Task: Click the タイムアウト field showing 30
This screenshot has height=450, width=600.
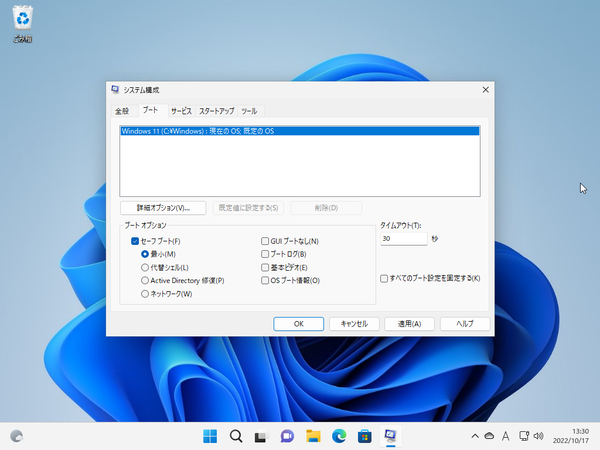Action: [x=404, y=239]
